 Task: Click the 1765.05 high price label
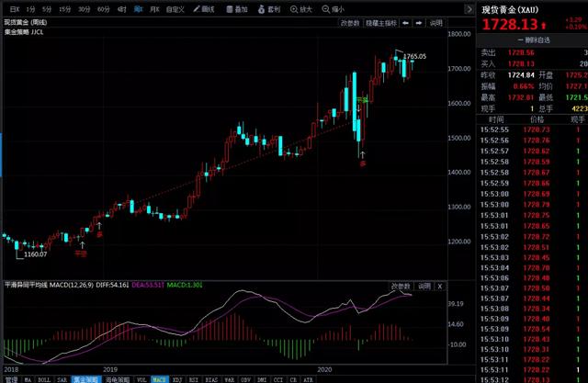(415, 57)
